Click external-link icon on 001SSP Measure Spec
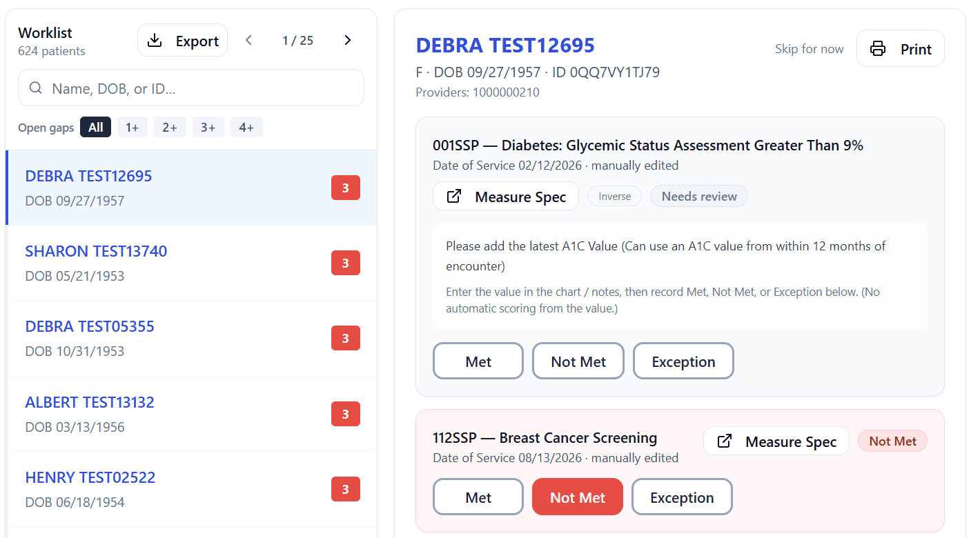This screenshot has width=980, height=538. (x=454, y=197)
